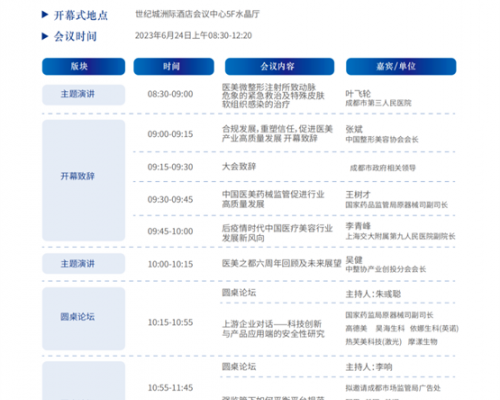Click time cell 09:00-09:15

click(170, 134)
